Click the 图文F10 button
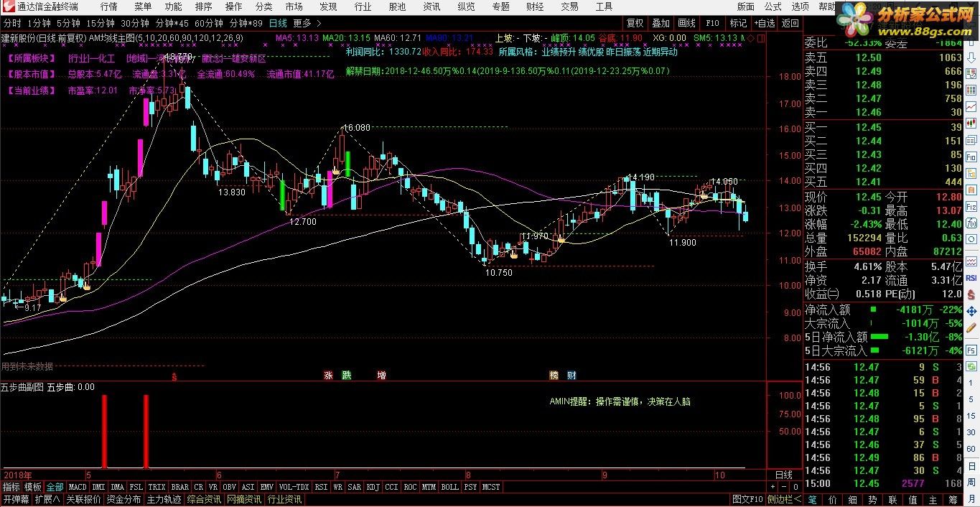This screenshot has height=507, width=980. 747,499
